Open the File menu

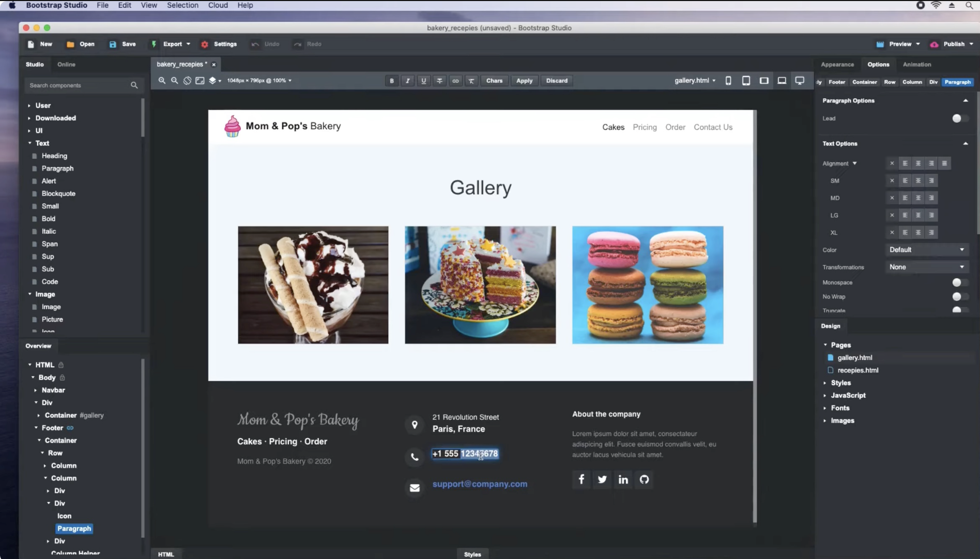coord(102,5)
